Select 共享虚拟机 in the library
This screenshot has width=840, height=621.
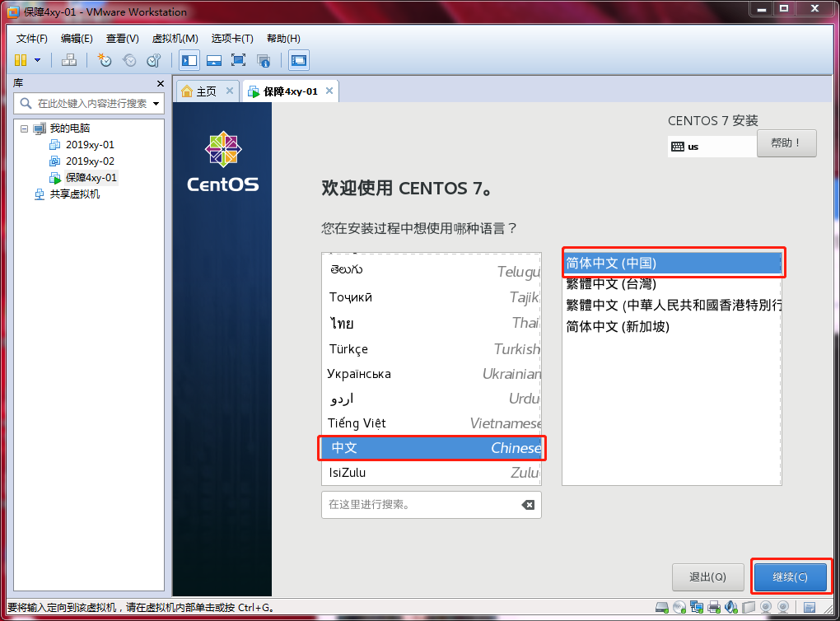pos(74,194)
